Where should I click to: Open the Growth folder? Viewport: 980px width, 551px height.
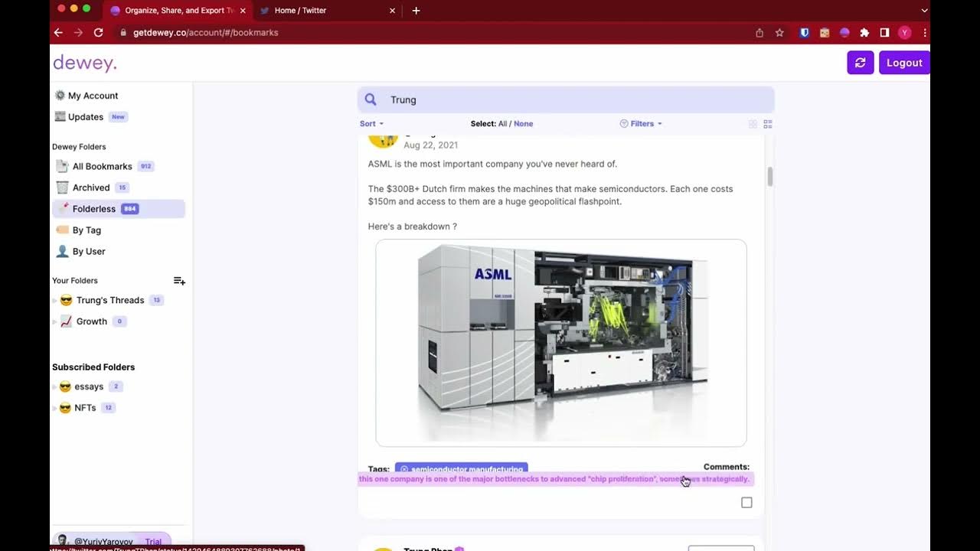92,321
